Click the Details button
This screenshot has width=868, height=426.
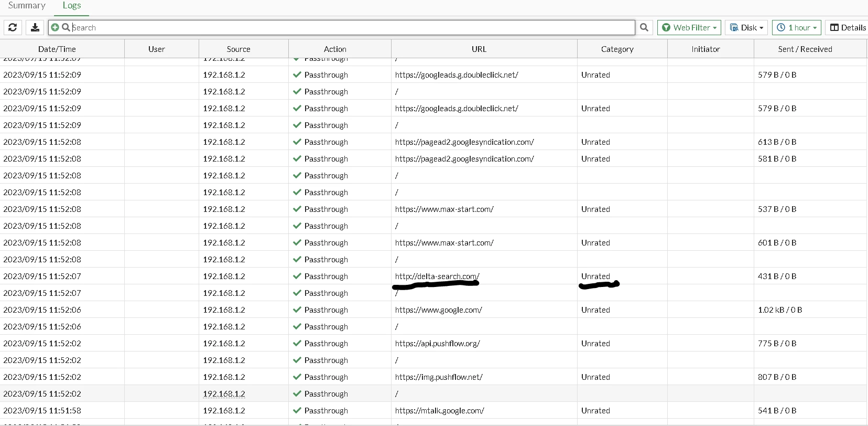click(x=848, y=27)
